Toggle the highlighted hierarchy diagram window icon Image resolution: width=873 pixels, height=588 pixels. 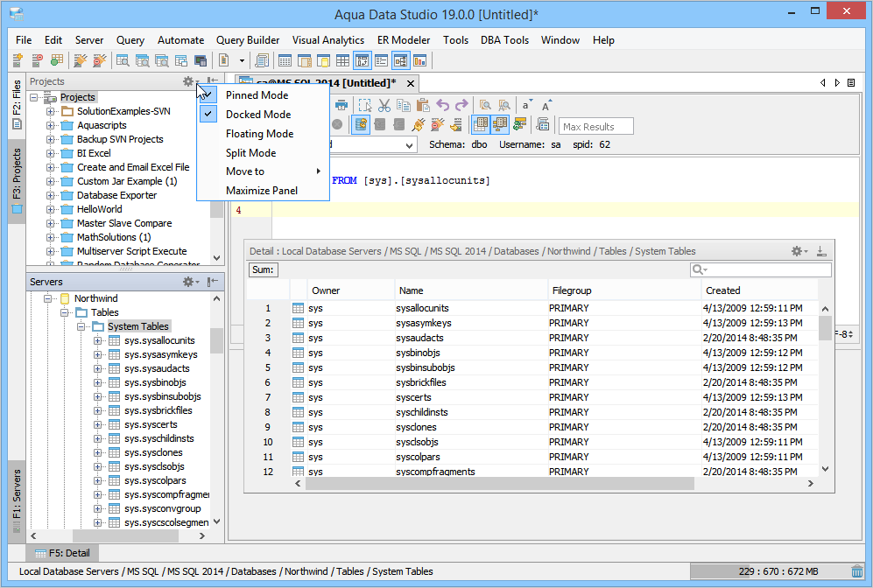(x=400, y=60)
